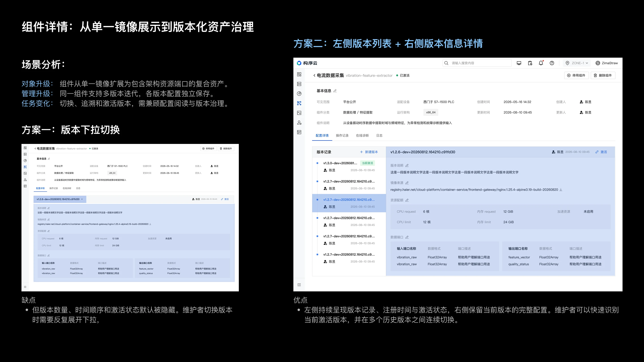Click download icon after registry image path, right mockup

561,190
